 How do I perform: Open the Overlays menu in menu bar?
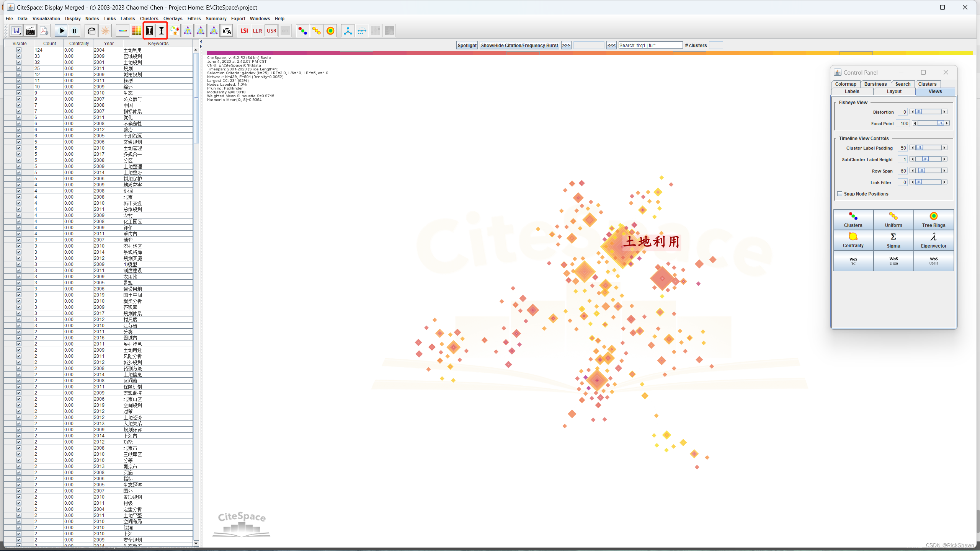(172, 18)
